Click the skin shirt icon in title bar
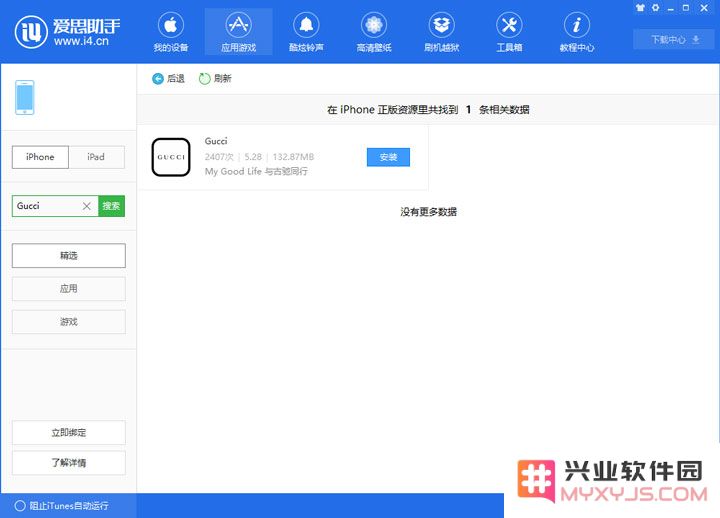 coord(640,8)
